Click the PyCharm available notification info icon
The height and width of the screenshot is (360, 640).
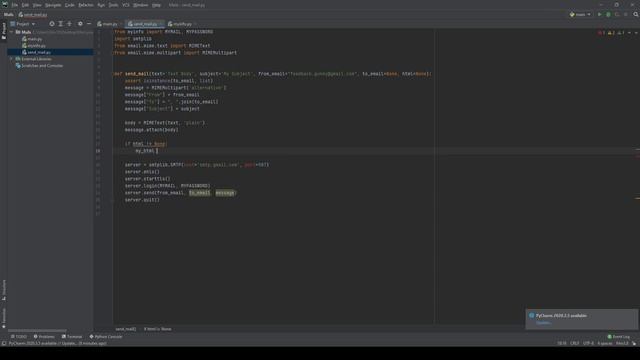coord(531,316)
